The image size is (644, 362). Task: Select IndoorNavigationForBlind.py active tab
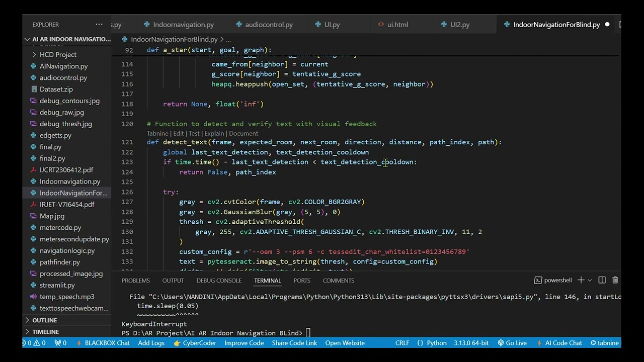[556, 24]
